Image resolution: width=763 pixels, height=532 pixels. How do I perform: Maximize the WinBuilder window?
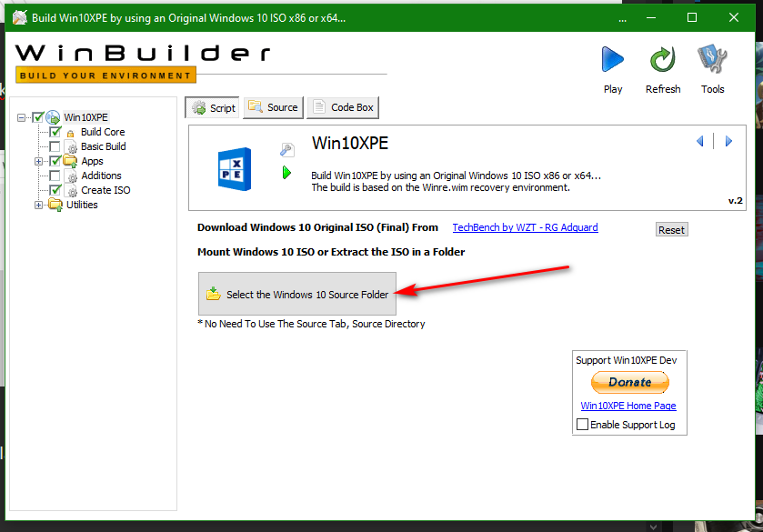tap(691, 18)
